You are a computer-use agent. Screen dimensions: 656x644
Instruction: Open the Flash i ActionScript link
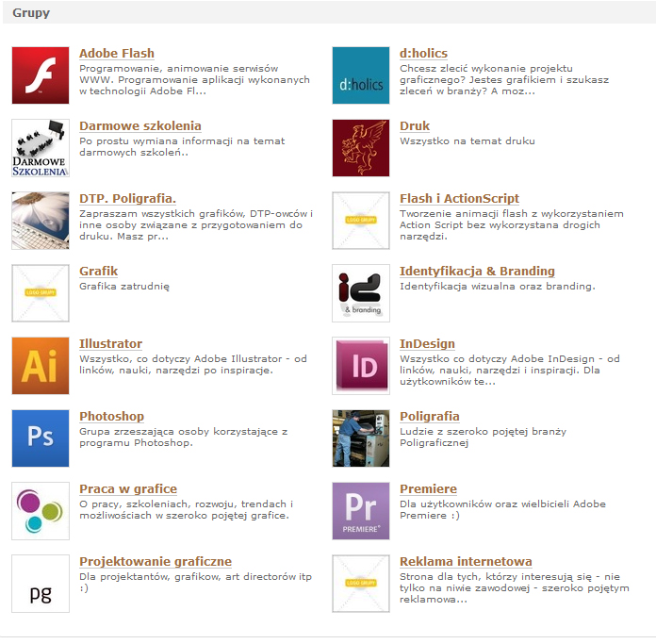click(459, 199)
